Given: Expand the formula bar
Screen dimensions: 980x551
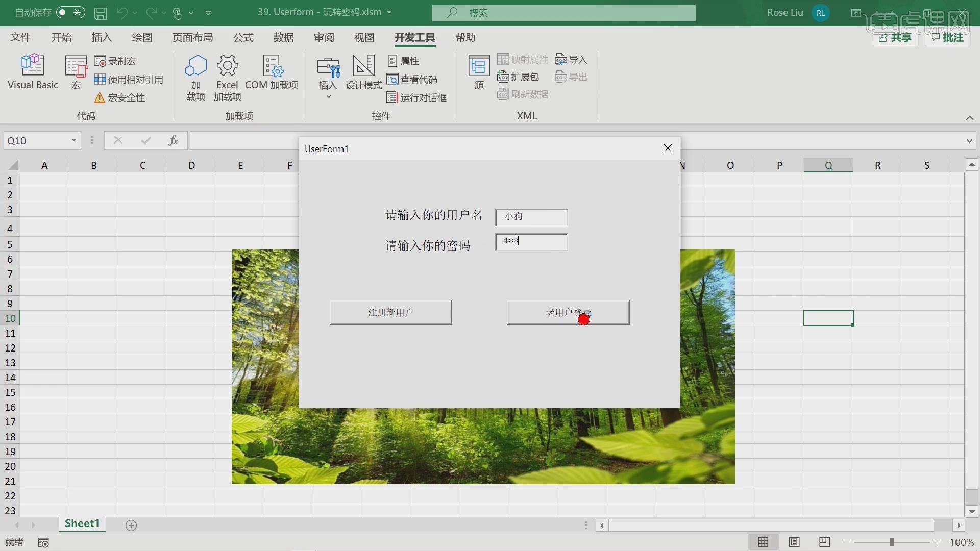Looking at the screenshot, I should [969, 141].
